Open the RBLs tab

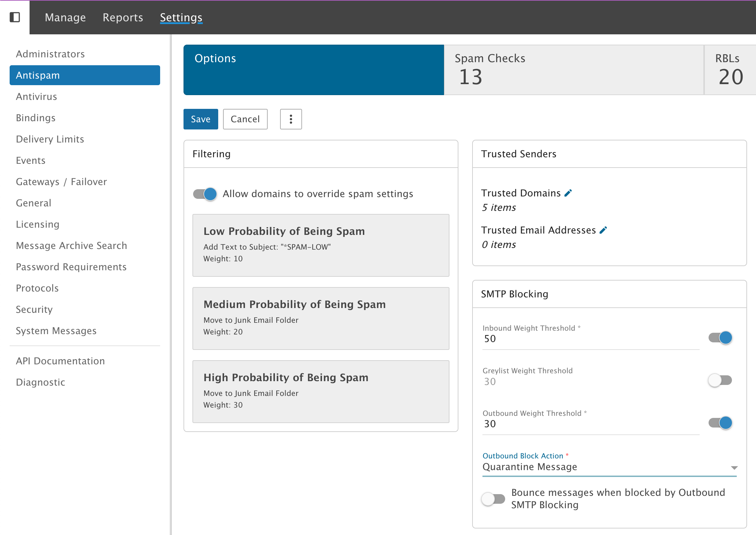point(730,70)
